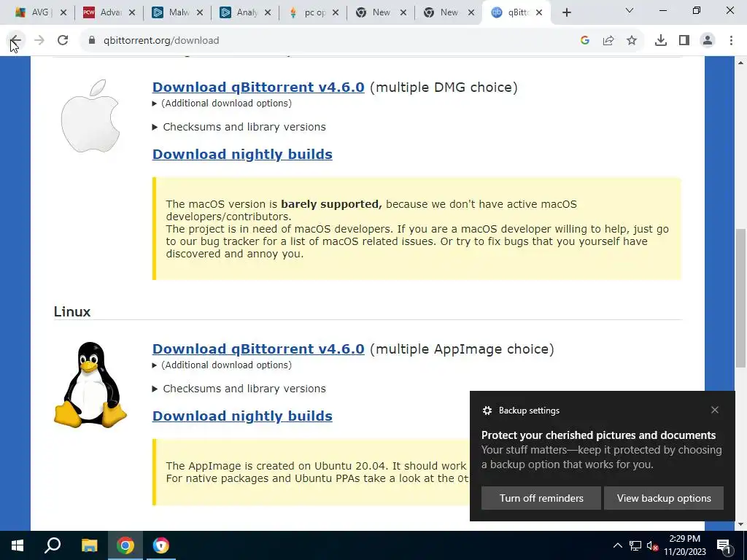
Task: View site info via the padlock icon
Action: (x=91, y=41)
